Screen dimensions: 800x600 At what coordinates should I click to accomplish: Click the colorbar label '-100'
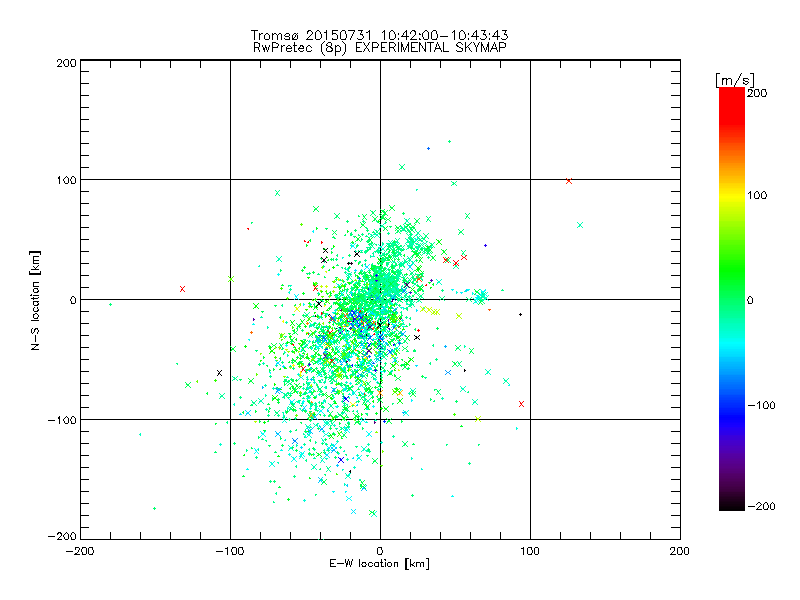pos(761,405)
